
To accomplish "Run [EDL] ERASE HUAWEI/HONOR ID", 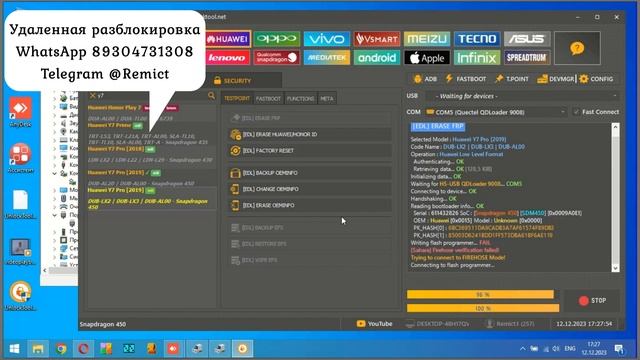I will (x=309, y=134).
